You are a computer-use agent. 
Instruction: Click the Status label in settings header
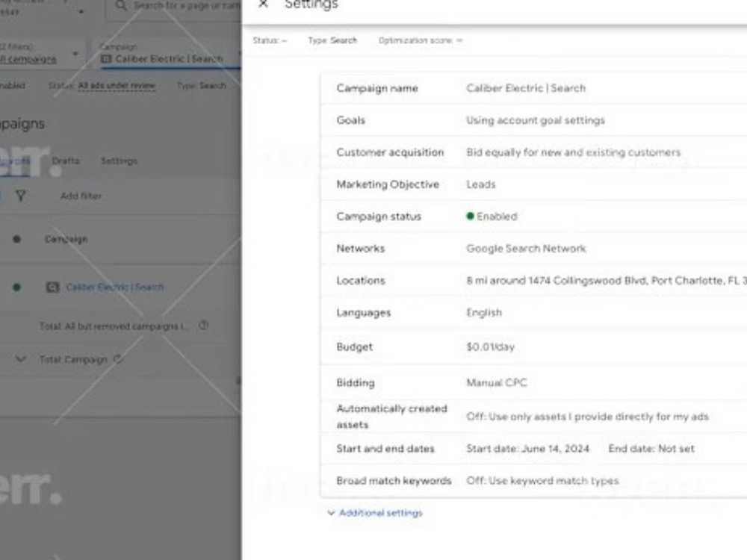click(x=270, y=40)
